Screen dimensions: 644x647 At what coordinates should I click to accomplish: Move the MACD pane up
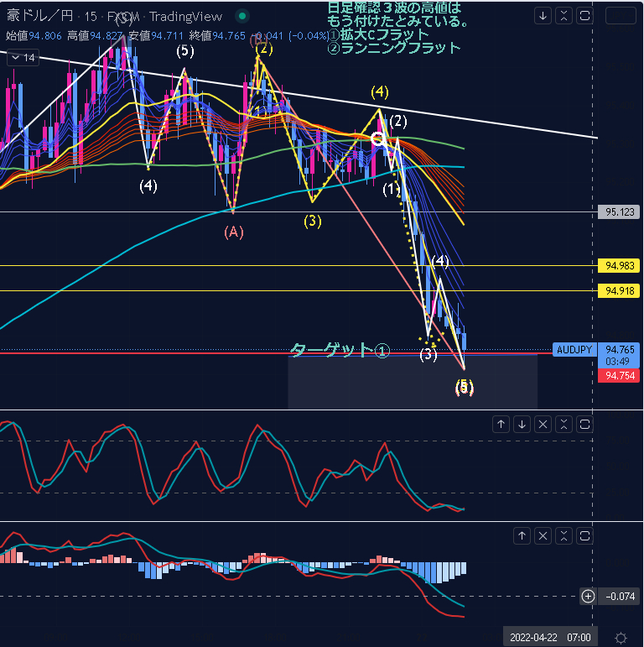pyautogui.click(x=522, y=535)
